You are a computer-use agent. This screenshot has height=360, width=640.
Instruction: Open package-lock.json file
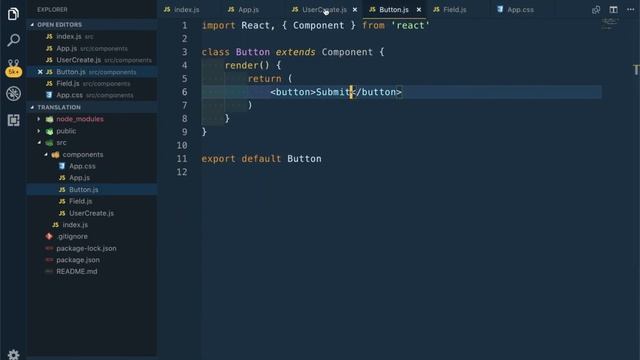(x=92, y=248)
